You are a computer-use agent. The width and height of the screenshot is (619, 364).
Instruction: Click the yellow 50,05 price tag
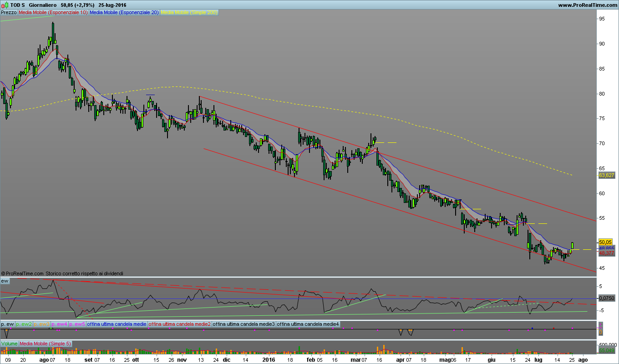click(x=605, y=242)
